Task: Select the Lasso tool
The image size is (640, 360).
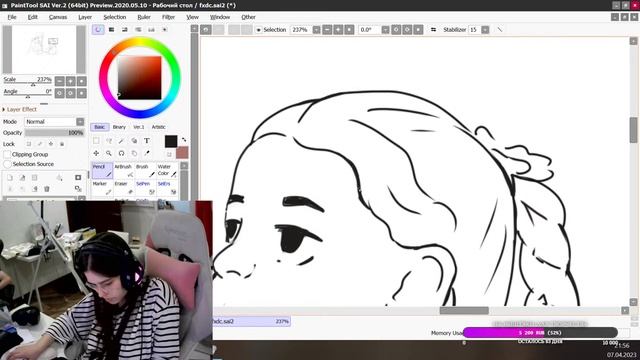Action: [x=109, y=141]
